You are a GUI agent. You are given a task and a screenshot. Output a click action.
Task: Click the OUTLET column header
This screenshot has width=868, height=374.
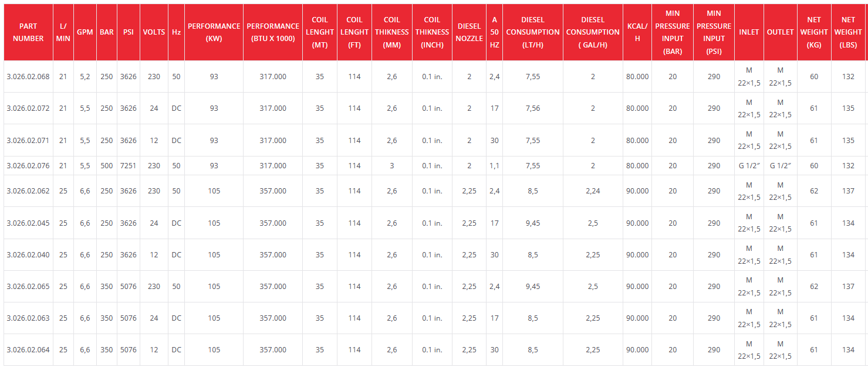pos(780,32)
